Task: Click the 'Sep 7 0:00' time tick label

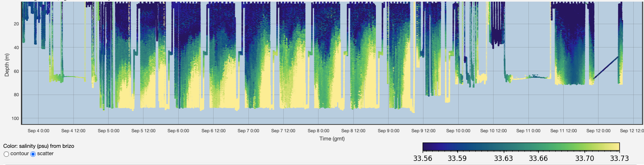Action: [248, 131]
